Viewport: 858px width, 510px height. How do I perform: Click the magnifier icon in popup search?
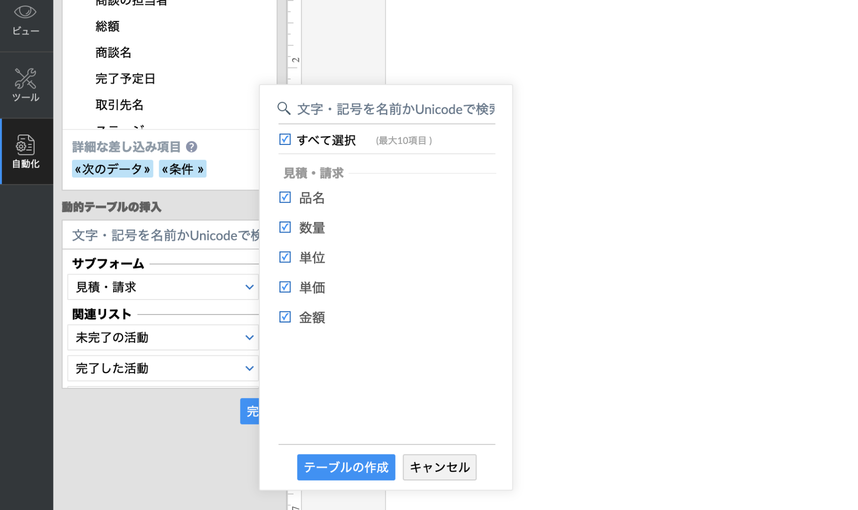click(x=284, y=108)
